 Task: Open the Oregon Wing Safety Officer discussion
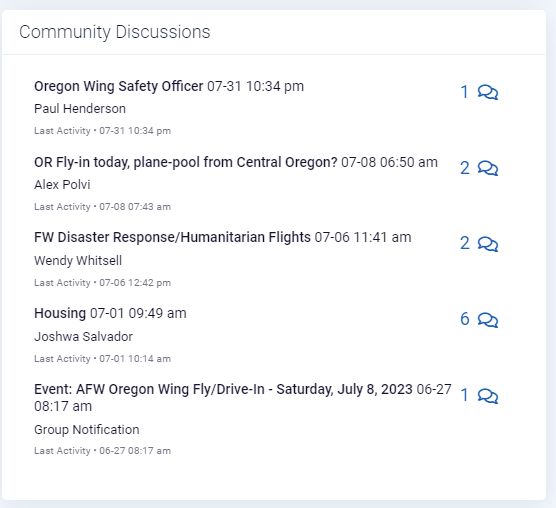pos(118,86)
